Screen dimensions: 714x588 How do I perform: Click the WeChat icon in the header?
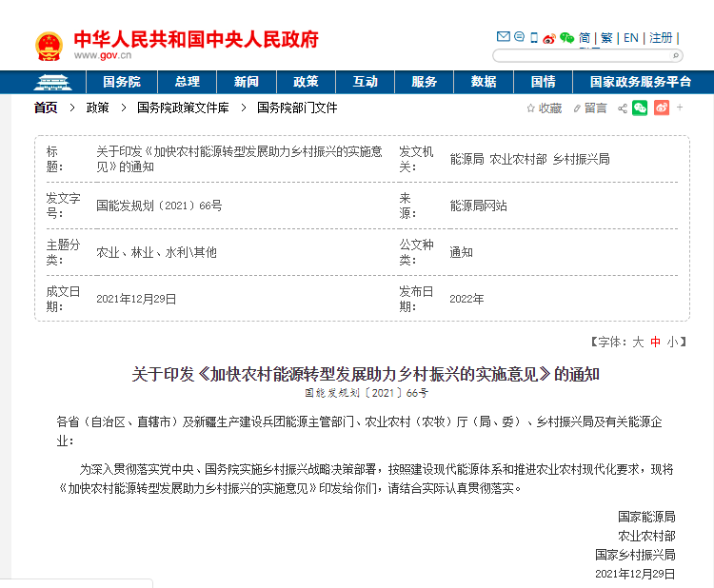tap(567, 38)
